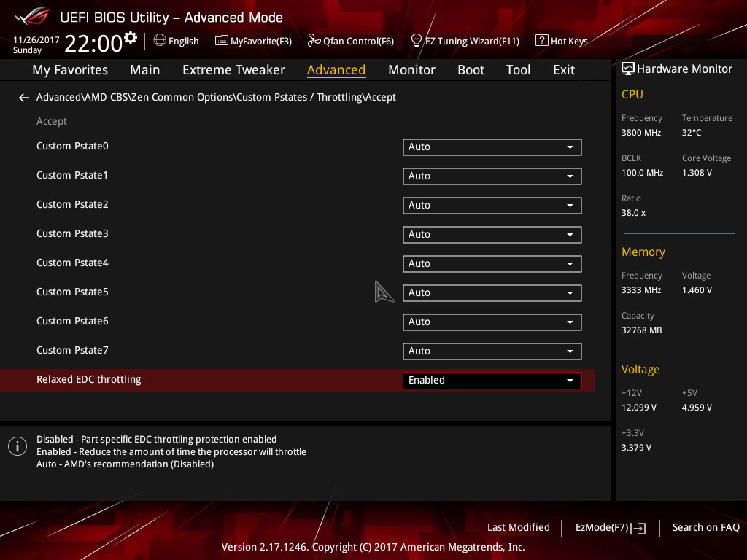Click Search on FAQ
747x560 pixels.
705,528
